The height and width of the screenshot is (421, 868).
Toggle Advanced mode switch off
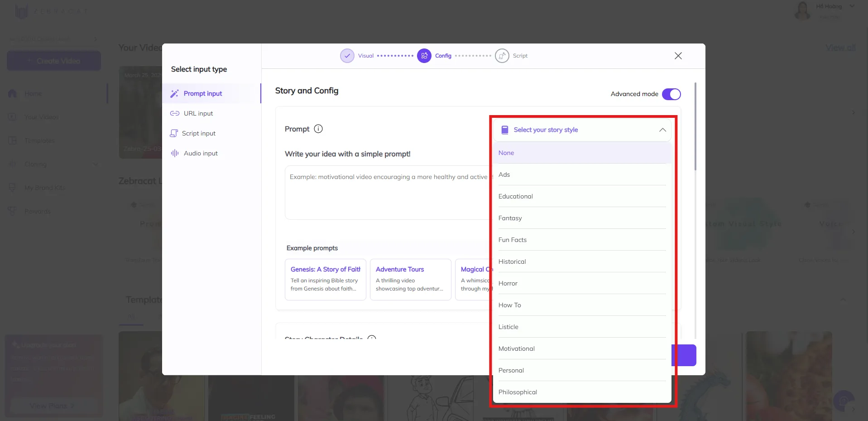(x=671, y=94)
